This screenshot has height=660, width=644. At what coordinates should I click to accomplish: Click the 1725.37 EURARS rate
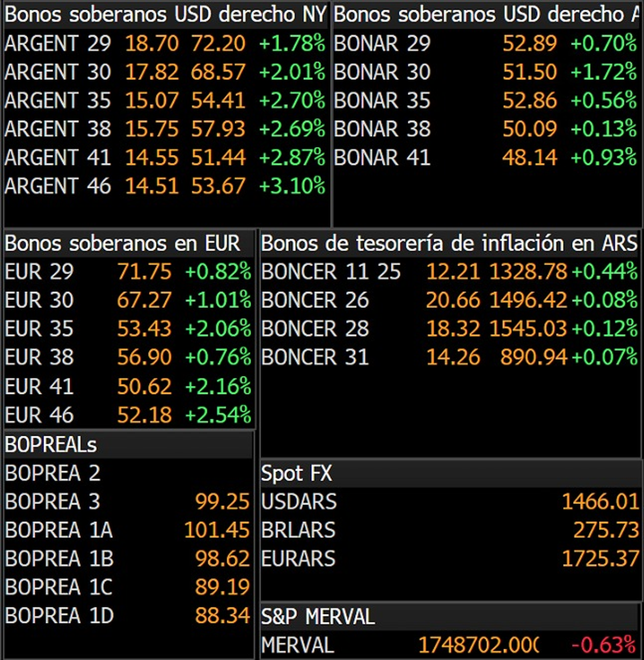click(601, 559)
